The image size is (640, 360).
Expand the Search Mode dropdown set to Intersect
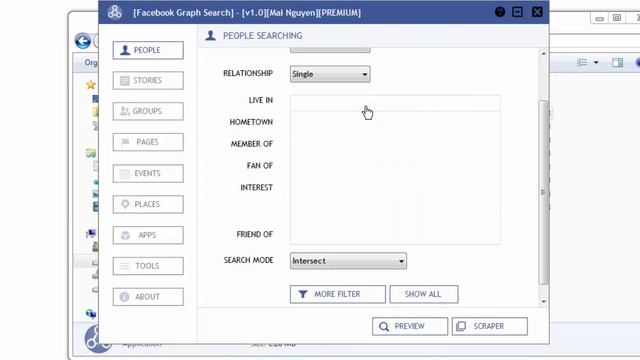[x=348, y=261]
